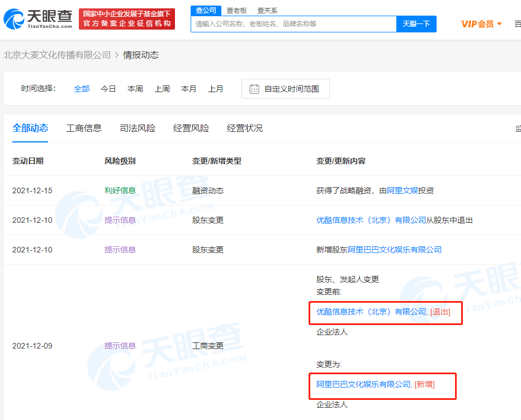Image resolution: width=521 pixels, height=420 pixels.
Task: Click 利好信息 risk level label
Action: click(120, 190)
